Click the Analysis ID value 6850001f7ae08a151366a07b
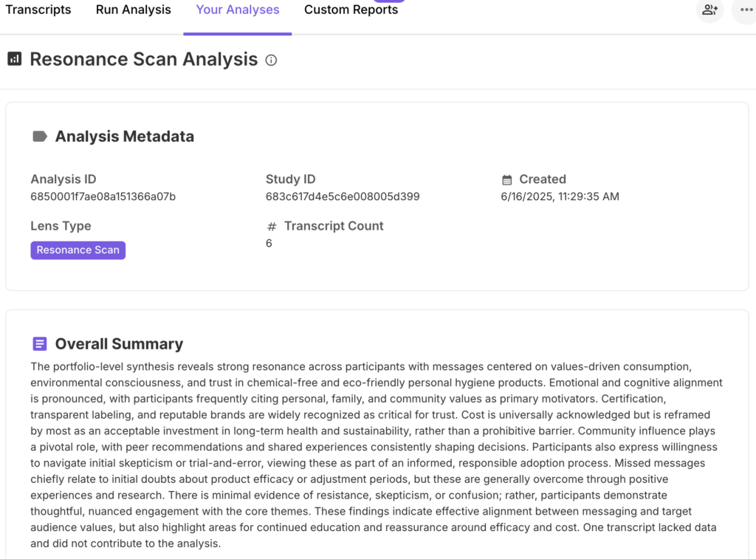 click(103, 196)
